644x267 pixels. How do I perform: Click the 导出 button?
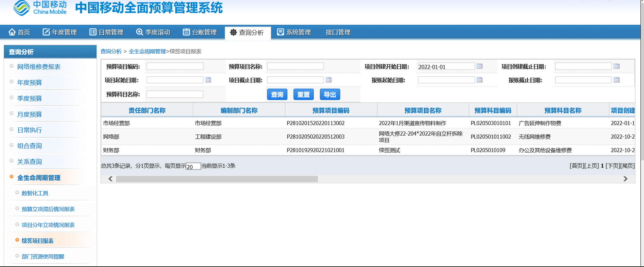(330, 95)
